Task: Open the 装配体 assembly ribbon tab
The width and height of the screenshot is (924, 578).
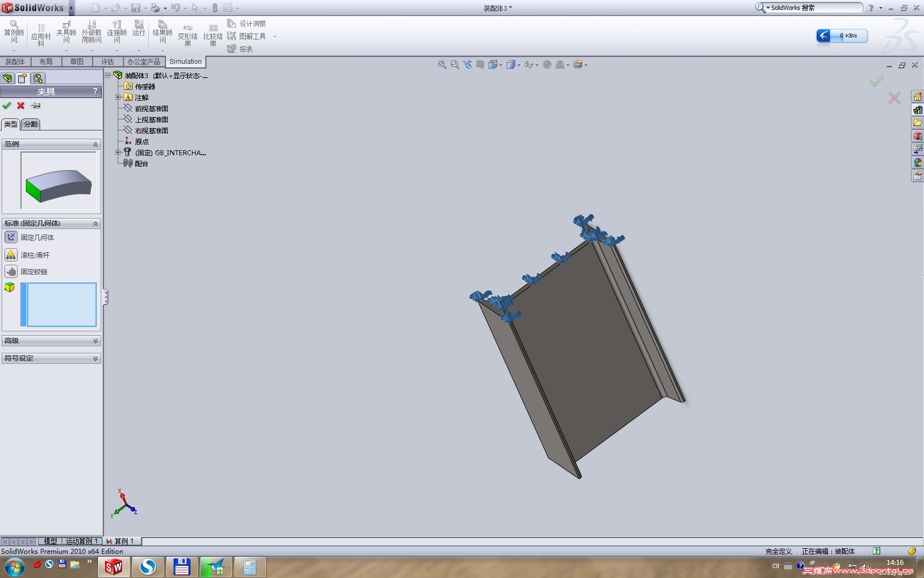Action: click(15, 62)
